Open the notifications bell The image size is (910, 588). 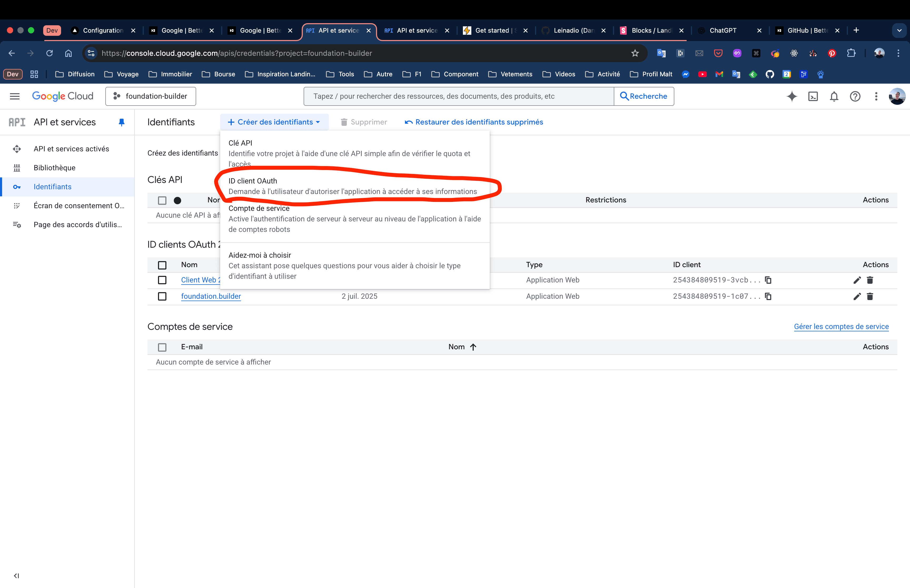click(x=834, y=96)
